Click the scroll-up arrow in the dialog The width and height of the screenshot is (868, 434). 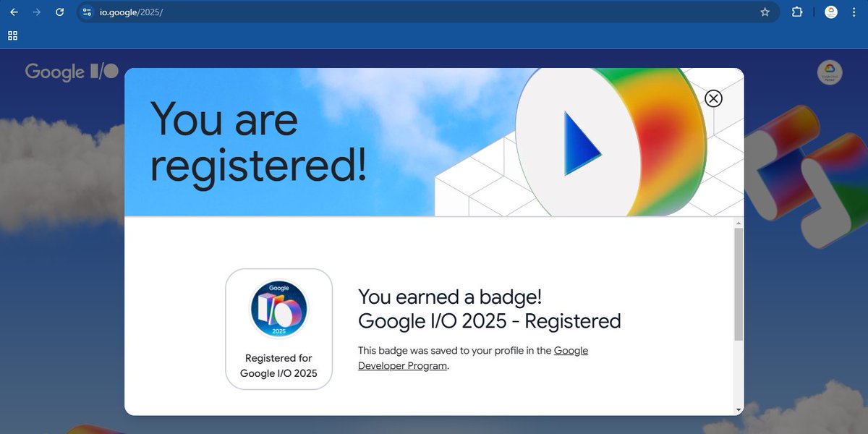click(x=737, y=224)
